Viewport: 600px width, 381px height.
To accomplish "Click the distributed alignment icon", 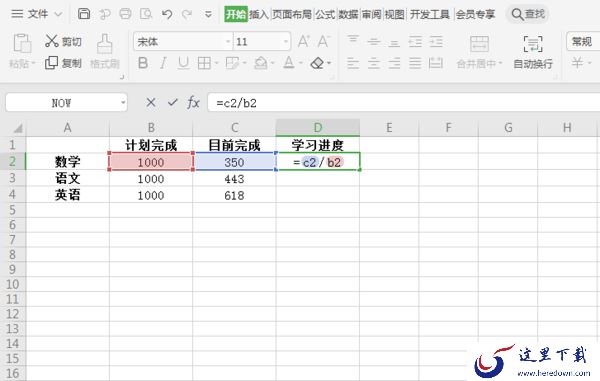I will (436, 63).
